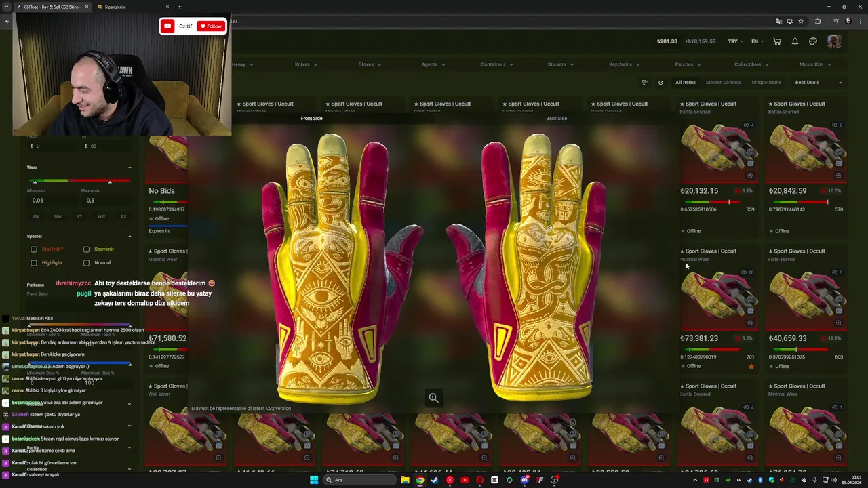Click the Minimum wear input showing 0,06

point(52,201)
